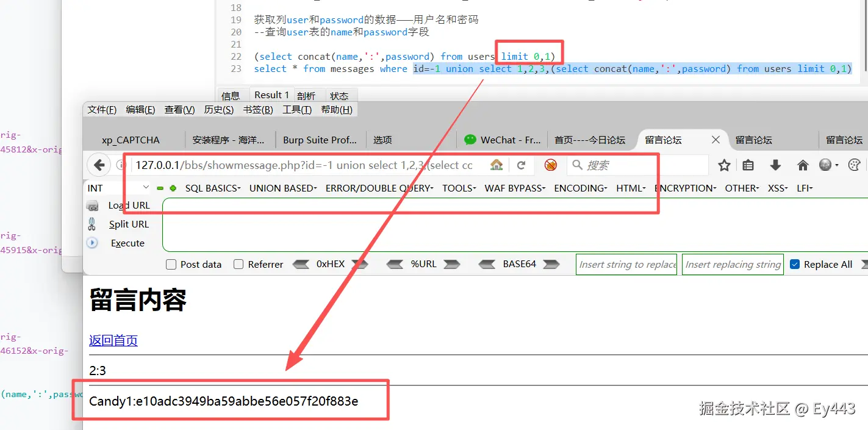Image resolution: width=868 pixels, height=430 pixels.
Task: Open the 书签(B) menu
Action: (x=258, y=110)
